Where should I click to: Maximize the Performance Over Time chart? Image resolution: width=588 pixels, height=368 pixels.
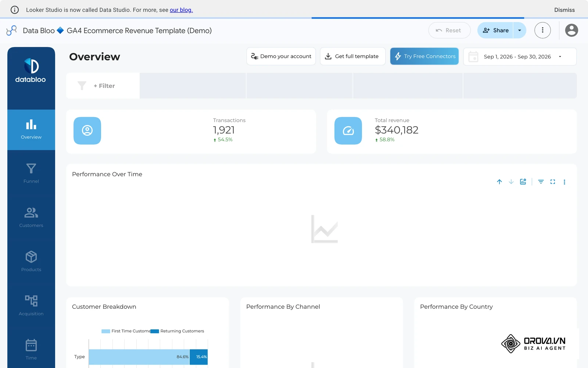click(x=553, y=182)
